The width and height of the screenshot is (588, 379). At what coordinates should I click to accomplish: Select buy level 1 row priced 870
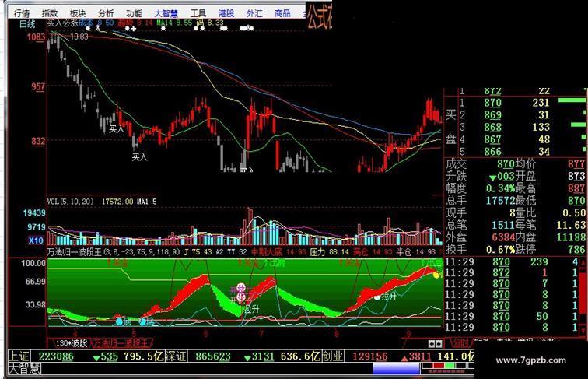[523, 103]
